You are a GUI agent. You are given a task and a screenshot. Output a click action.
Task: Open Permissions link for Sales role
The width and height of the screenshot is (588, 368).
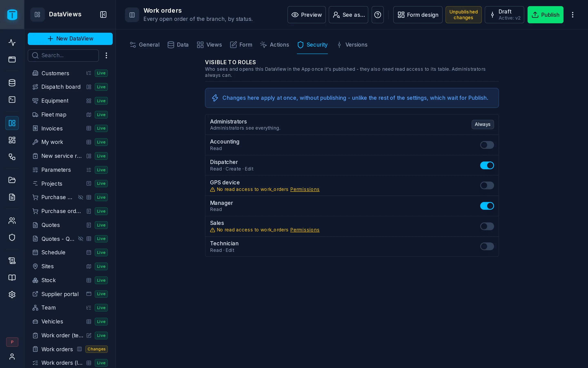(x=305, y=230)
